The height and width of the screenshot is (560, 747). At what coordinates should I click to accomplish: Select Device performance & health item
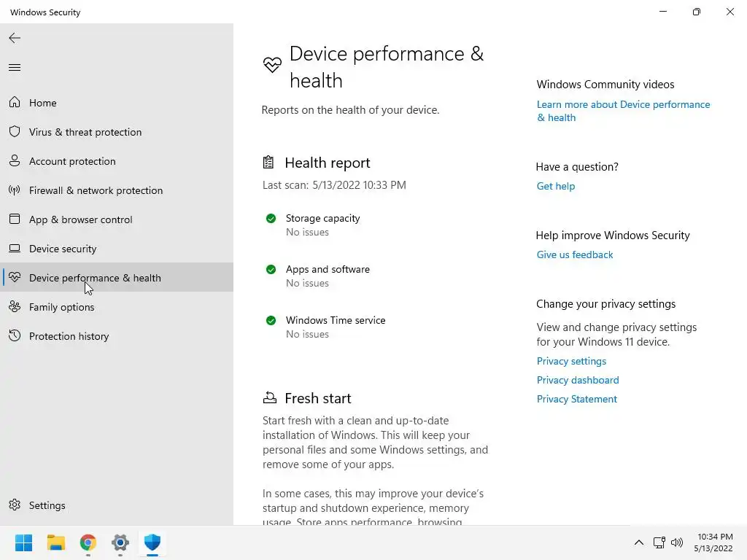coord(117,278)
